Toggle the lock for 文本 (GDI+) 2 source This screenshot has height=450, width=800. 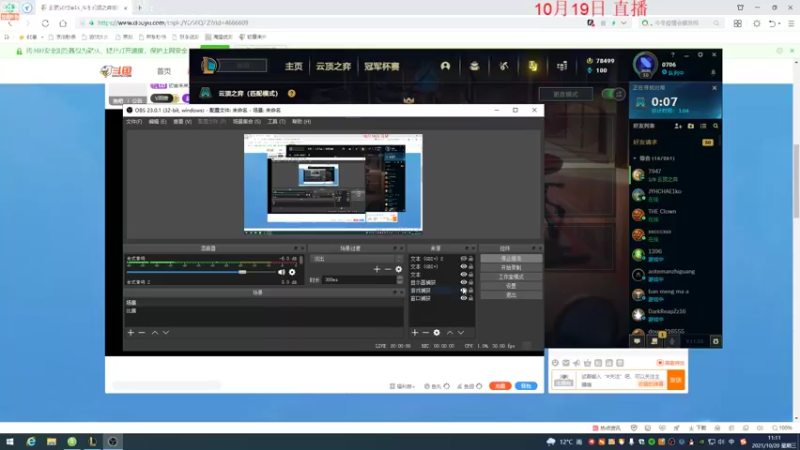(471, 259)
